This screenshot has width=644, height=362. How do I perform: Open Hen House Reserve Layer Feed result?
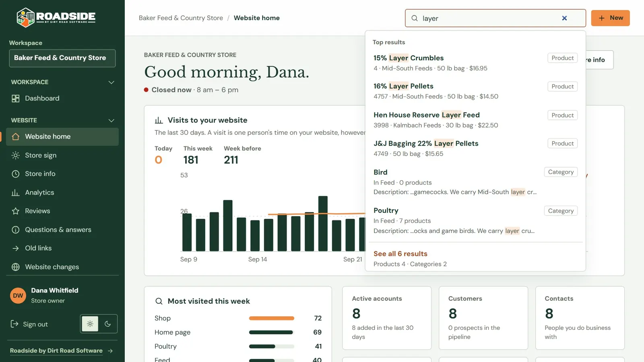tap(475, 120)
